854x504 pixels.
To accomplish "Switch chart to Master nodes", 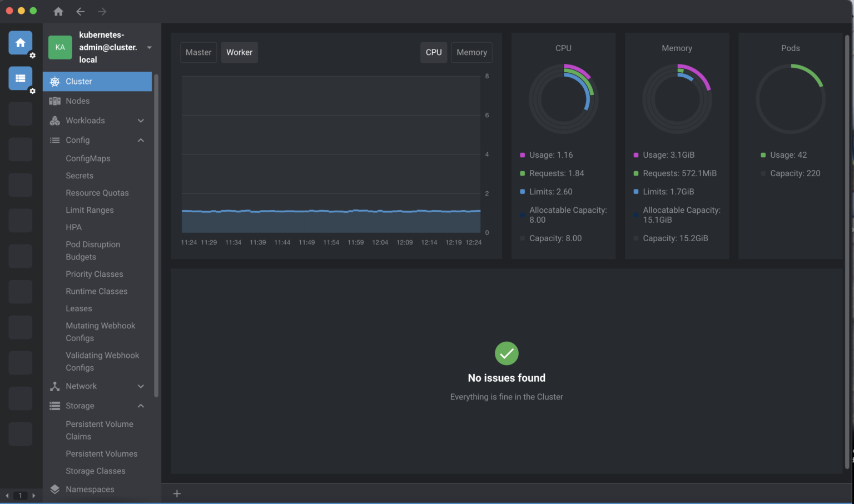I will 198,52.
